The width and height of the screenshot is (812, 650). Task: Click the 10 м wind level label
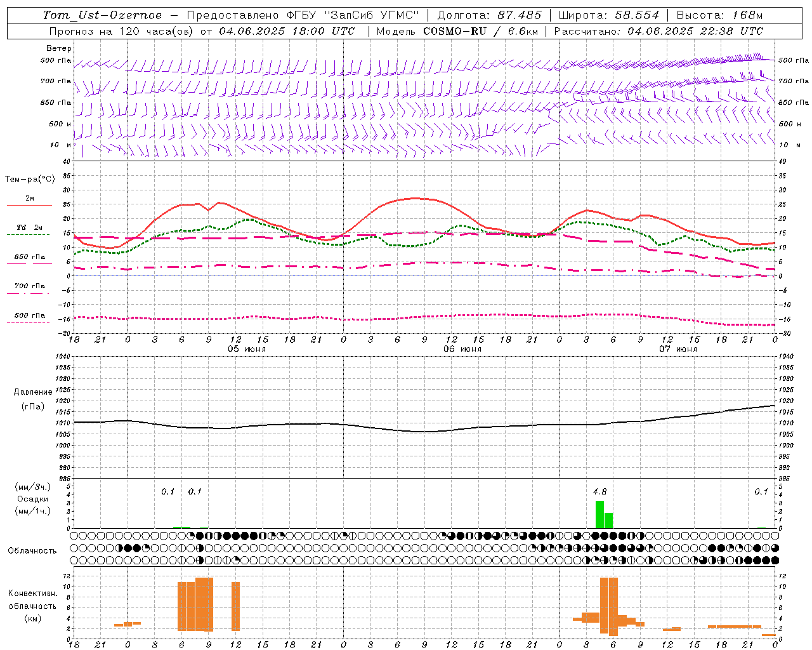click(x=61, y=145)
